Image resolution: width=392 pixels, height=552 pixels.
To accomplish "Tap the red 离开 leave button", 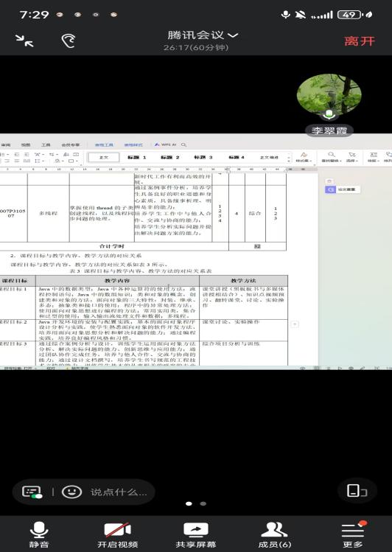I will click(360, 41).
